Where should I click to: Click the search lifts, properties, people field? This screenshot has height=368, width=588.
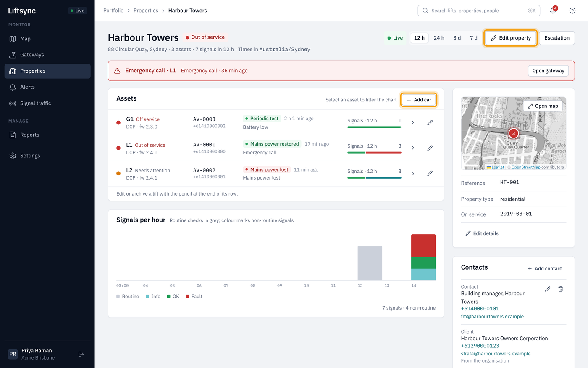coord(479,11)
